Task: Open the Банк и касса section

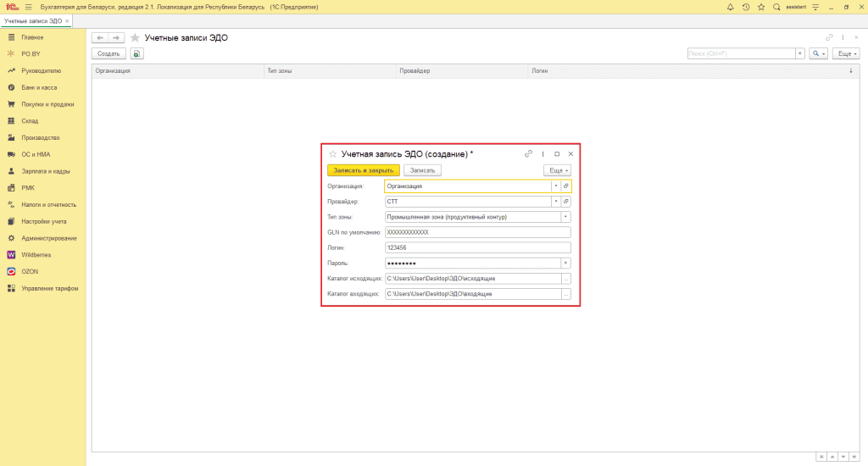Action: click(39, 87)
